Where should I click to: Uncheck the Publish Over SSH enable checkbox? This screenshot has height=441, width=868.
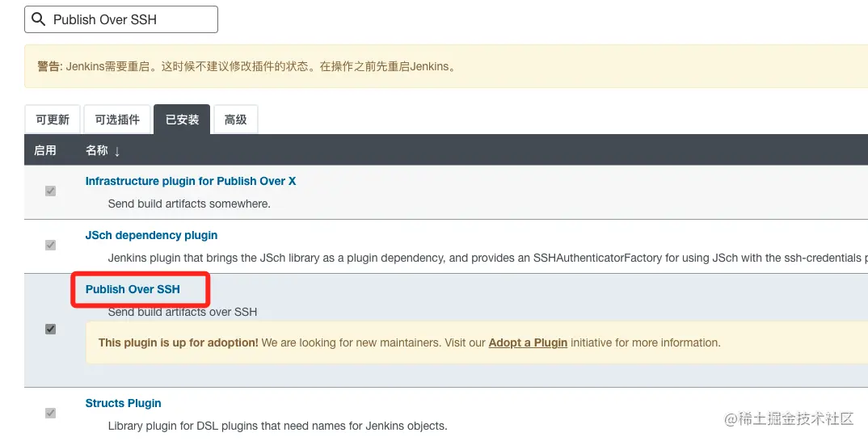pyautogui.click(x=50, y=330)
